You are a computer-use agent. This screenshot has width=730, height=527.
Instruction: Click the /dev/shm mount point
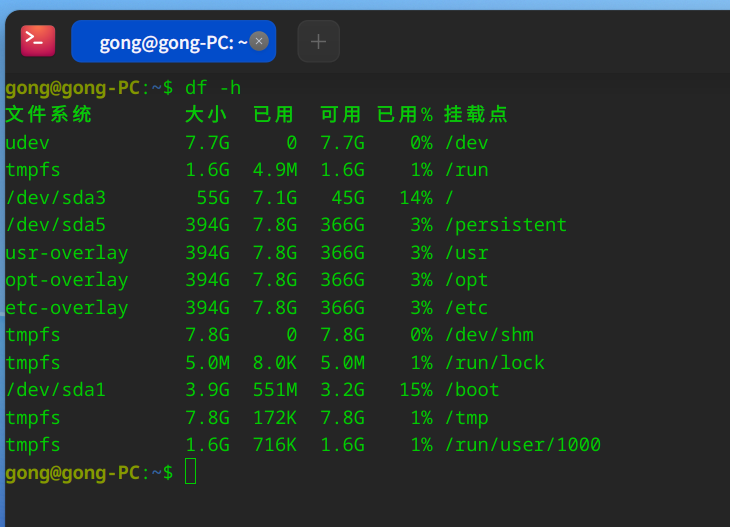[x=489, y=335]
